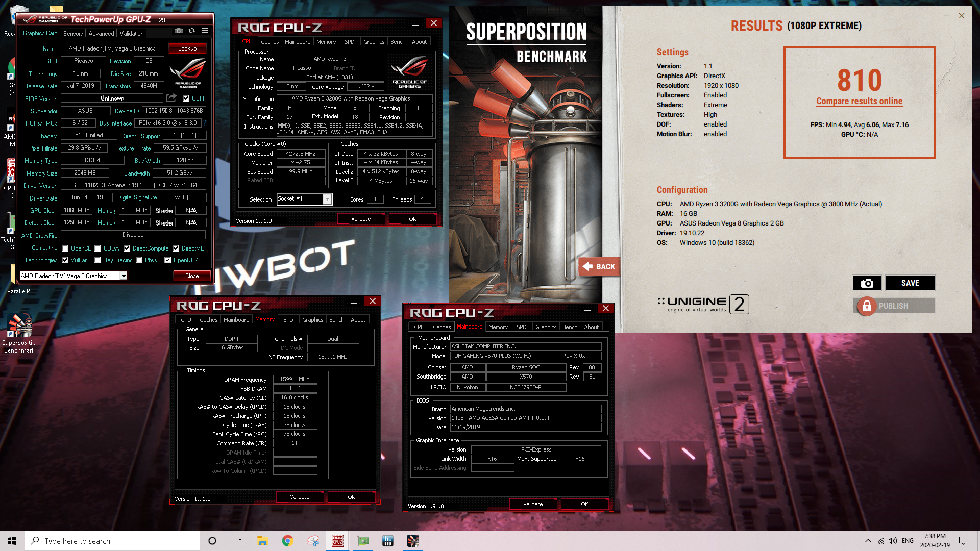Open Caches tab in the CPU-Z processor window

[x=269, y=42]
